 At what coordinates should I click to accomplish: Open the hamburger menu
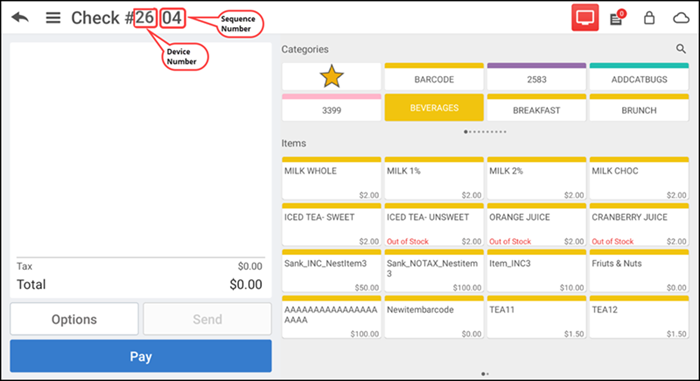[53, 18]
